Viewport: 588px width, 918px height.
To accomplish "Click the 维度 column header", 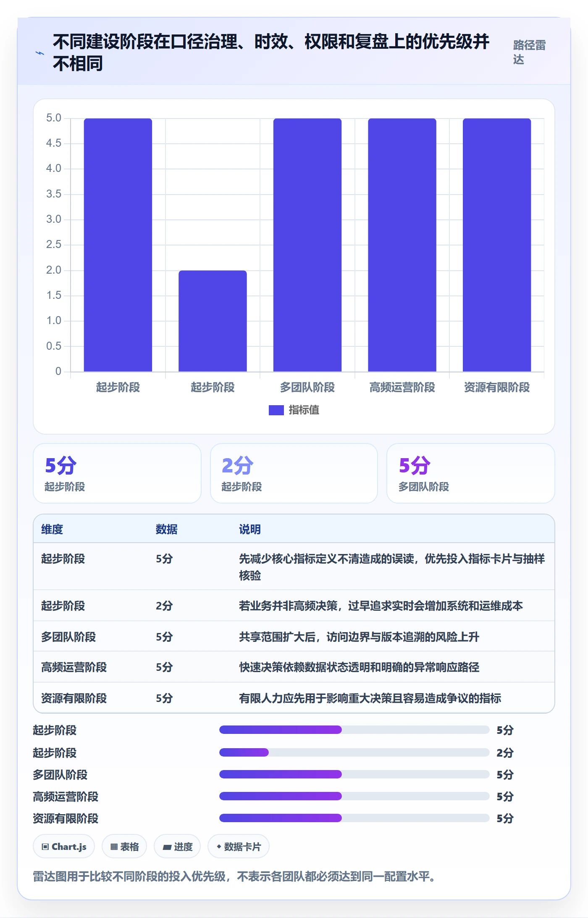I will coord(52,529).
